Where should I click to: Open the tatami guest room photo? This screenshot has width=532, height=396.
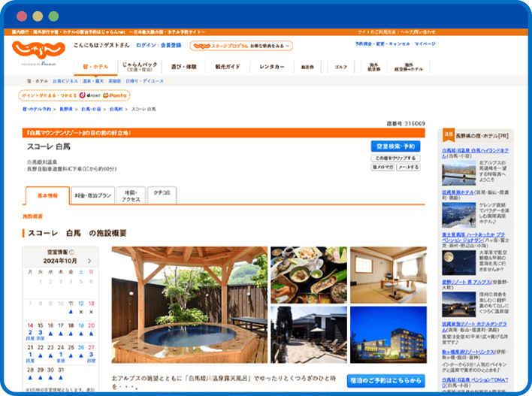click(388, 275)
